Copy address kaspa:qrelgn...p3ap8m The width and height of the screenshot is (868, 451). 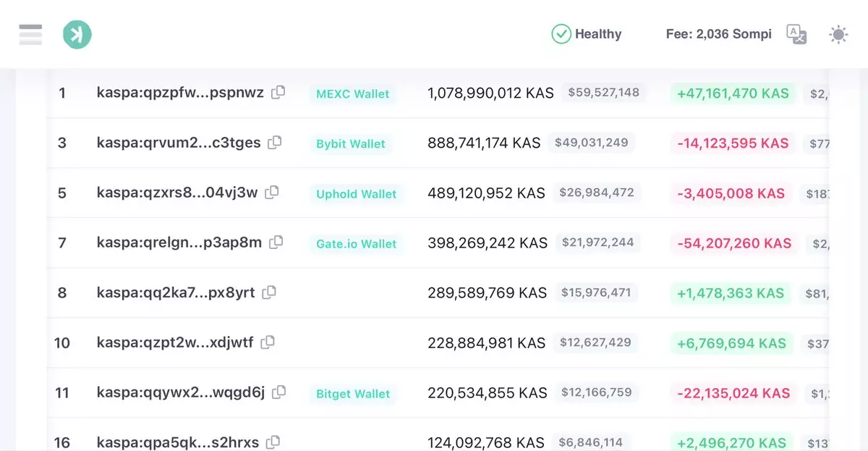tap(276, 243)
